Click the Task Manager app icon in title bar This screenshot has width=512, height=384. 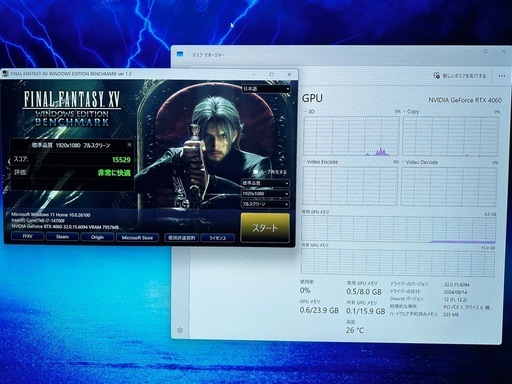click(180, 54)
